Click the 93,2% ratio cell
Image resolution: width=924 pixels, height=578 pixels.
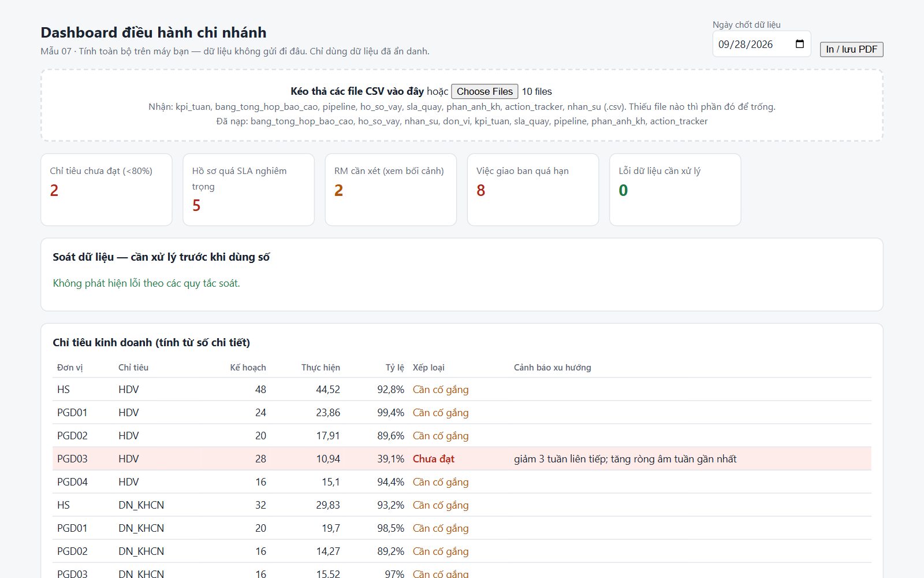(x=390, y=505)
